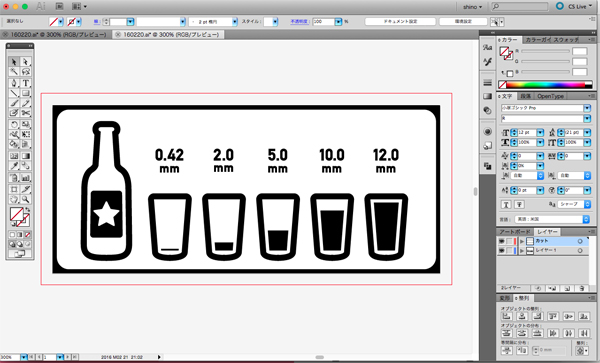This screenshot has width=600, height=363.
Task: Click 環境設定 button
Action: [463, 22]
